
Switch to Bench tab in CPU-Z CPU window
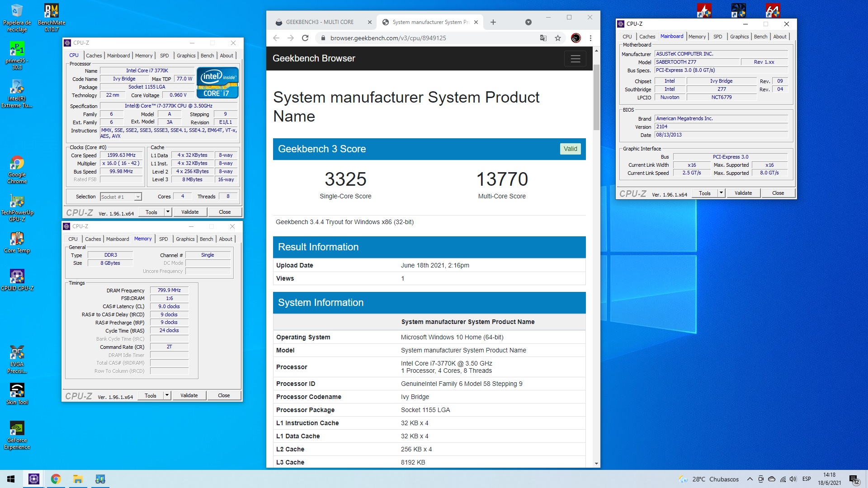click(x=208, y=56)
